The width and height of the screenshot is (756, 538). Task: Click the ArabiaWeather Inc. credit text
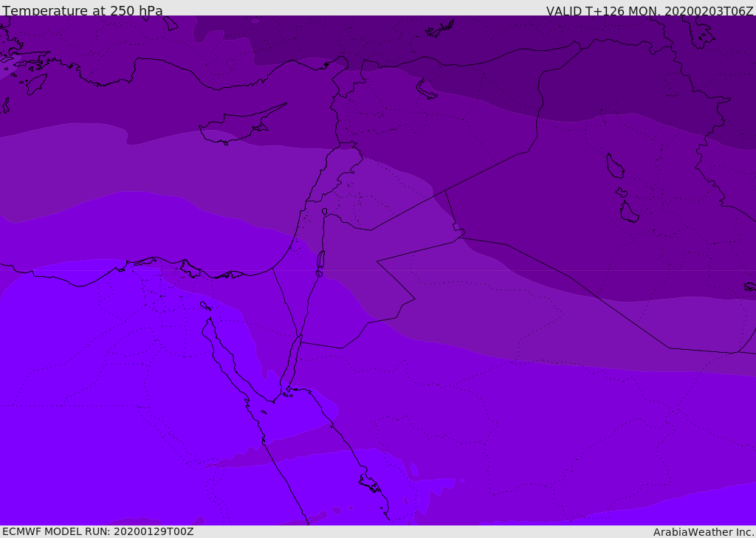[x=704, y=532]
